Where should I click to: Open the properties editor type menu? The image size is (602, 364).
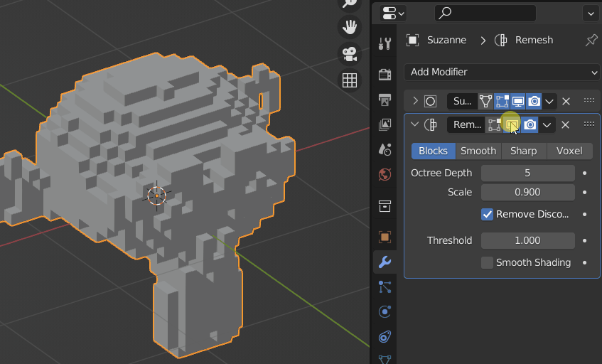[392, 14]
